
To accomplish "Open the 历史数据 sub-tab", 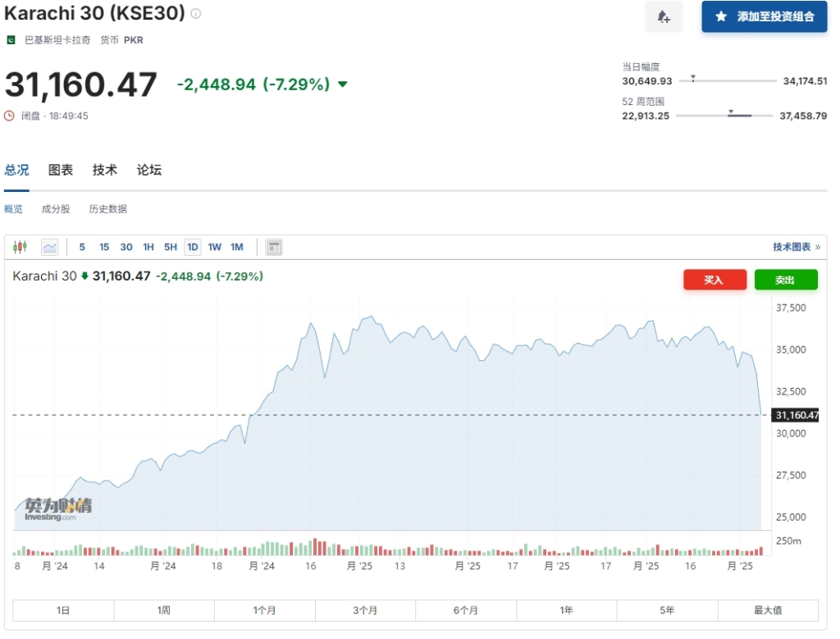I will [107, 209].
